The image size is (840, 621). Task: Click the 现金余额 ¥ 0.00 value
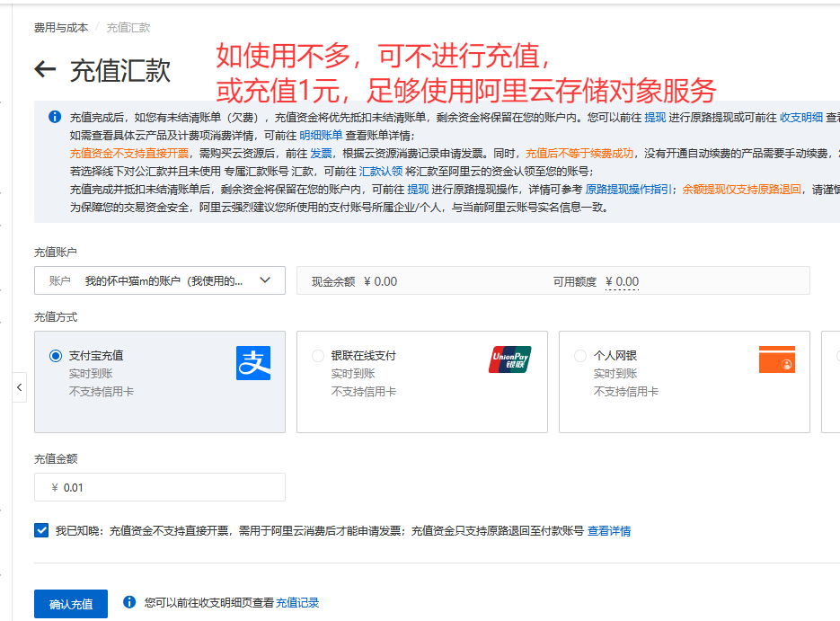tap(380, 282)
